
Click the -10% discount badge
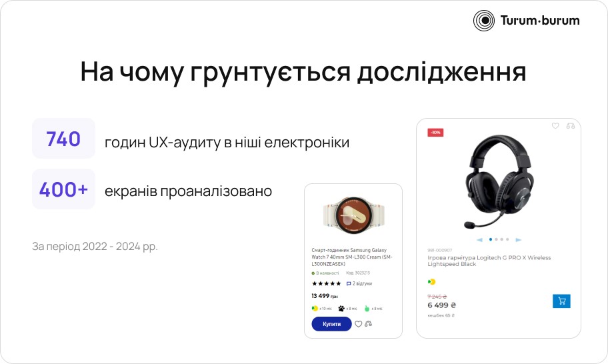pyautogui.click(x=435, y=132)
